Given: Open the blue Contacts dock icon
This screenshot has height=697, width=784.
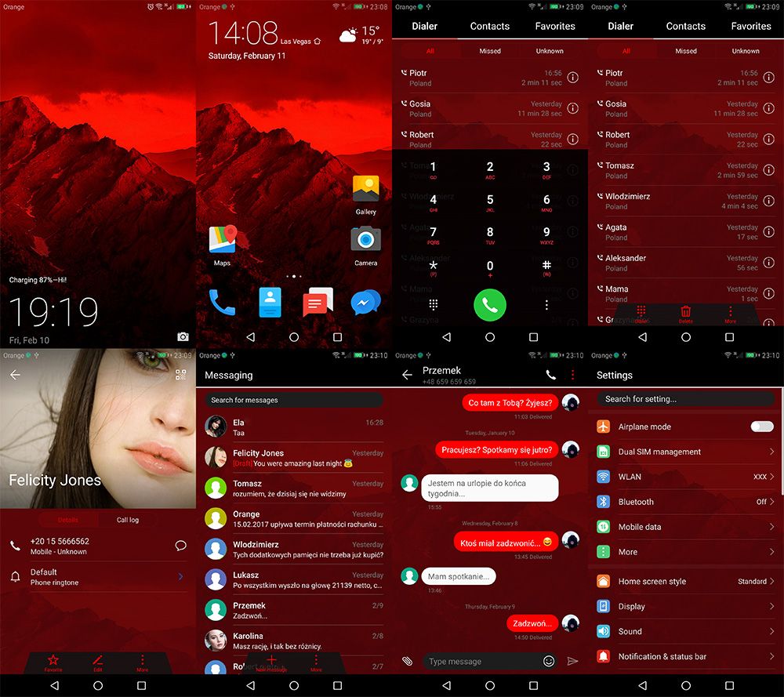Looking at the screenshot, I should [270, 303].
